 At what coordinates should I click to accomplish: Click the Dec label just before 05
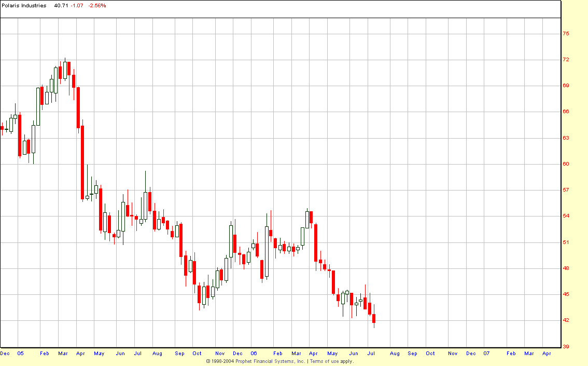click(x=5, y=353)
